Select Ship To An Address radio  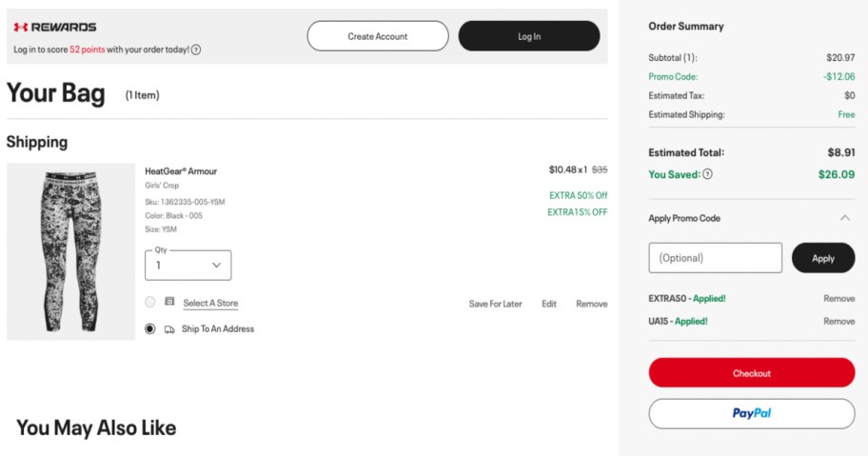coord(150,328)
